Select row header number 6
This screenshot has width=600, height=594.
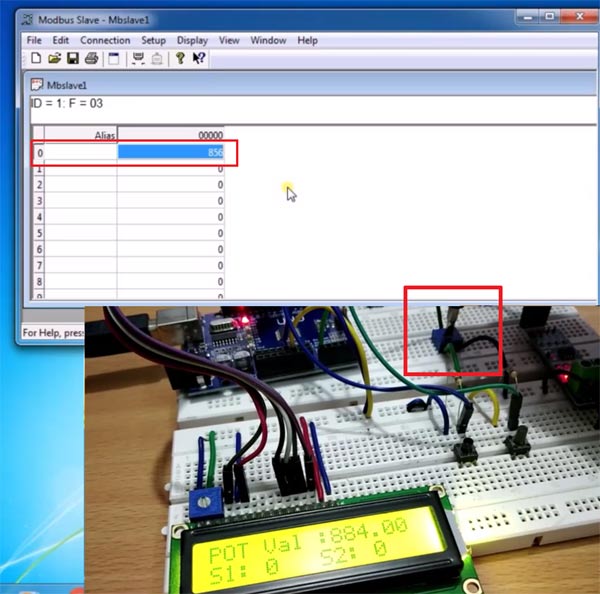pyautogui.click(x=39, y=249)
